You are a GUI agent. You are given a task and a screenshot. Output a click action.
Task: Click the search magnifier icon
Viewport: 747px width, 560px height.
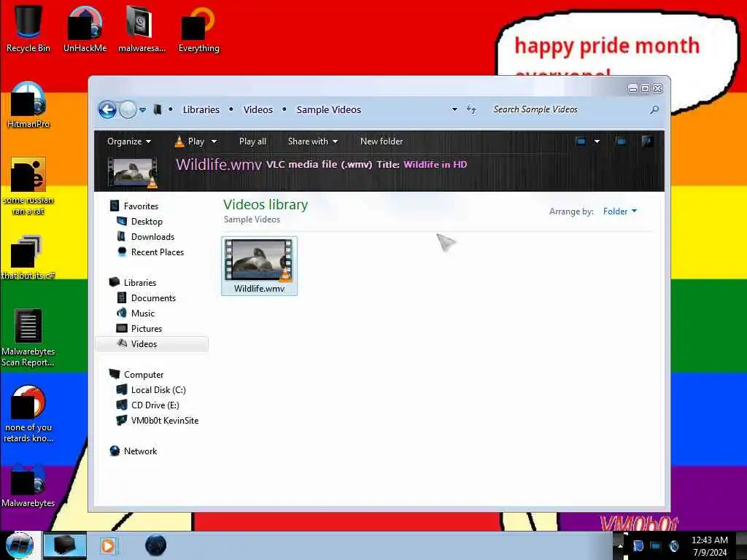click(654, 109)
